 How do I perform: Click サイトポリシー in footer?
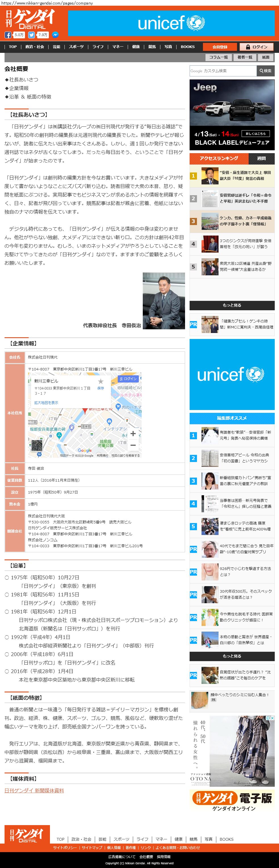(65, 848)
